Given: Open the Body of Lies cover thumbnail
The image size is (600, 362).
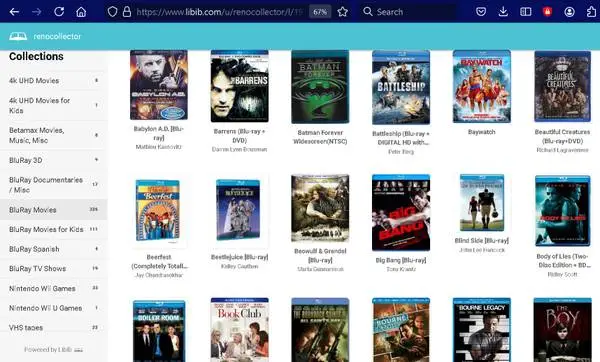Looking at the screenshot, I should 562,211.
